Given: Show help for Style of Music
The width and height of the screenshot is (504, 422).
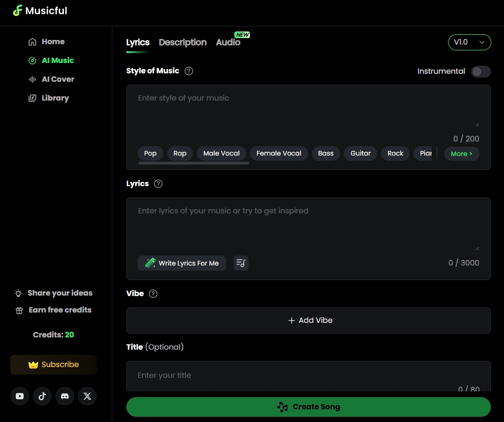Looking at the screenshot, I should (189, 71).
